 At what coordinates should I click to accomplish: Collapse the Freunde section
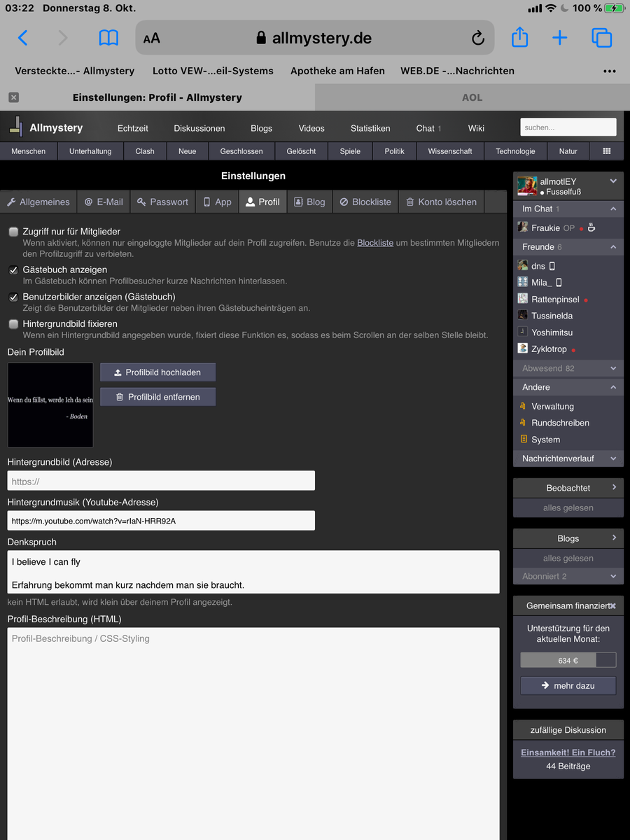click(x=613, y=247)
